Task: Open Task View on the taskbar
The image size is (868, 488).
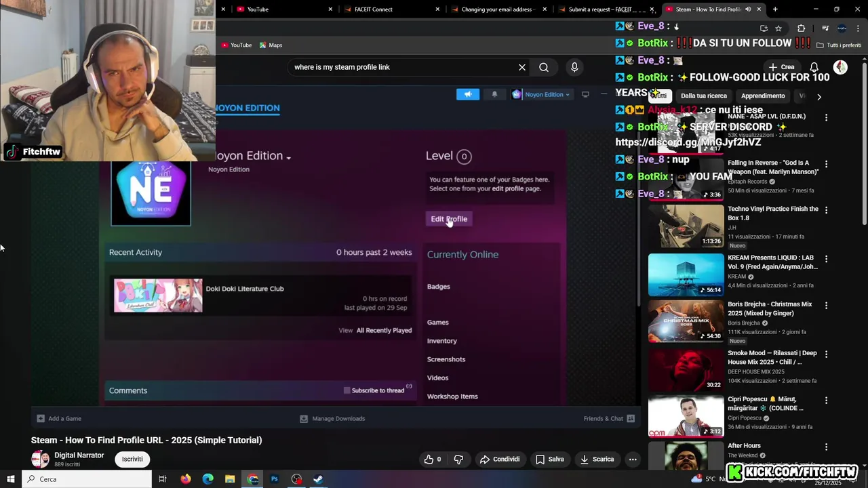Action: [163, 479]
